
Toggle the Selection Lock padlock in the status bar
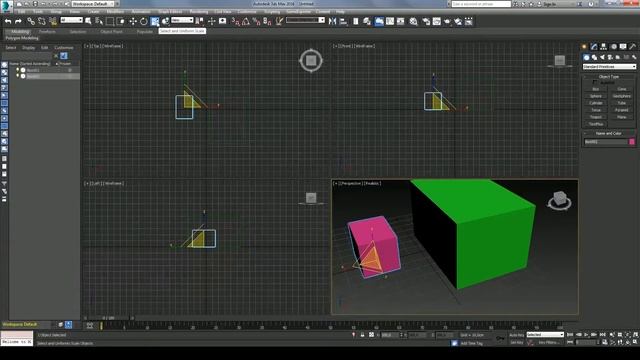click(362, 335)
